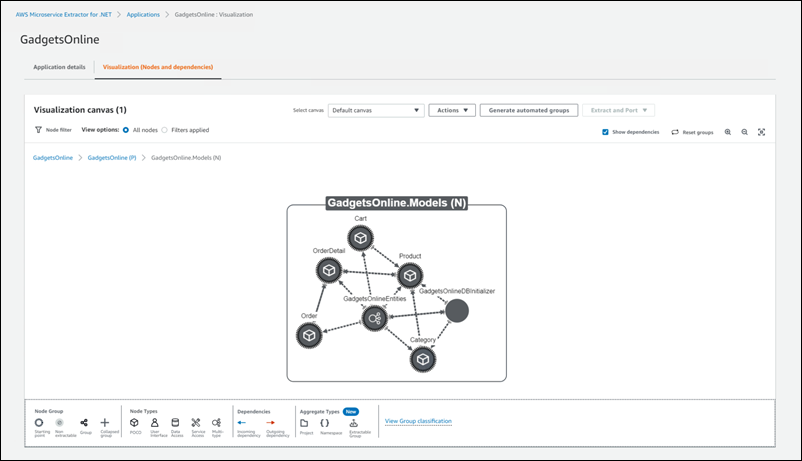Click the Group legend icon
Screen dimensions: 802x461
click(84, 423)
